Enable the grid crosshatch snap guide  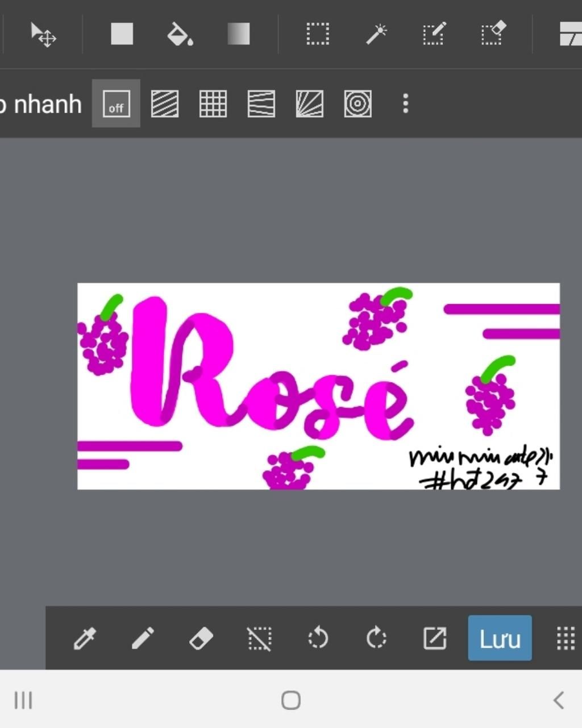click(213, 104)
